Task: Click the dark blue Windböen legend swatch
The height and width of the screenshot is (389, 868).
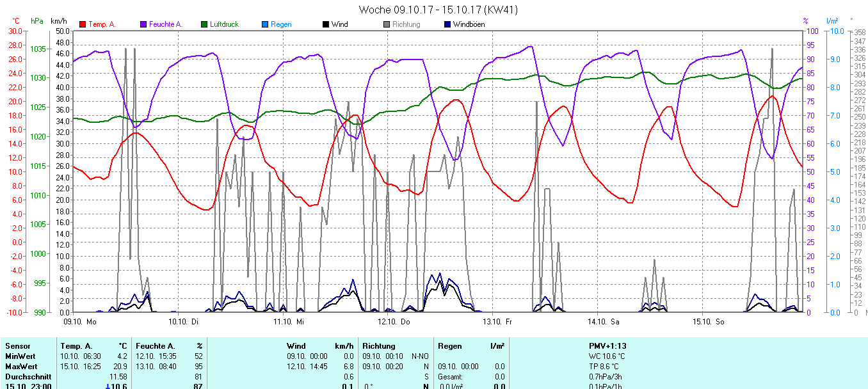Action: [x=447, y=24]
